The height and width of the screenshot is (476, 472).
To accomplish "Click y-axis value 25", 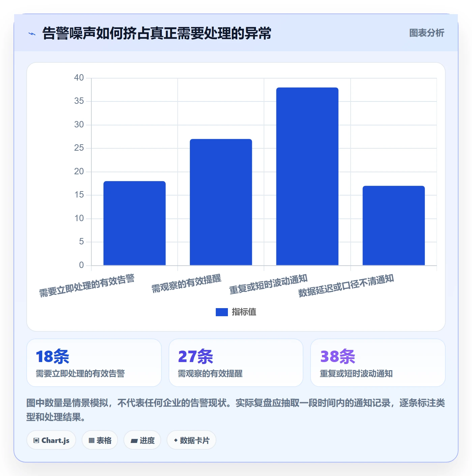I will point(79,148).
